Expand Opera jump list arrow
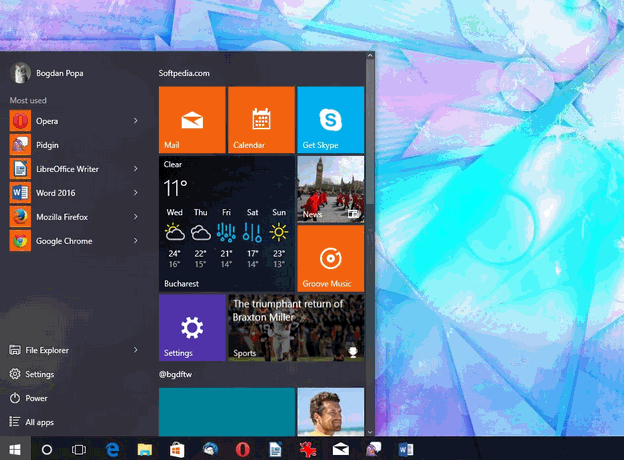The height and width of the screenshot is (460, 624). [x=136, y=121]
